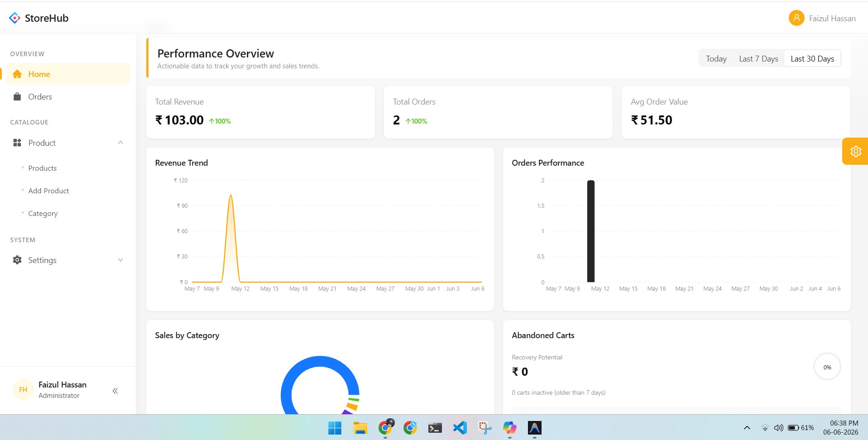Viewport: 868px width, 440px height.
Task: Go to the Home menu item
Action: (68, 74)
